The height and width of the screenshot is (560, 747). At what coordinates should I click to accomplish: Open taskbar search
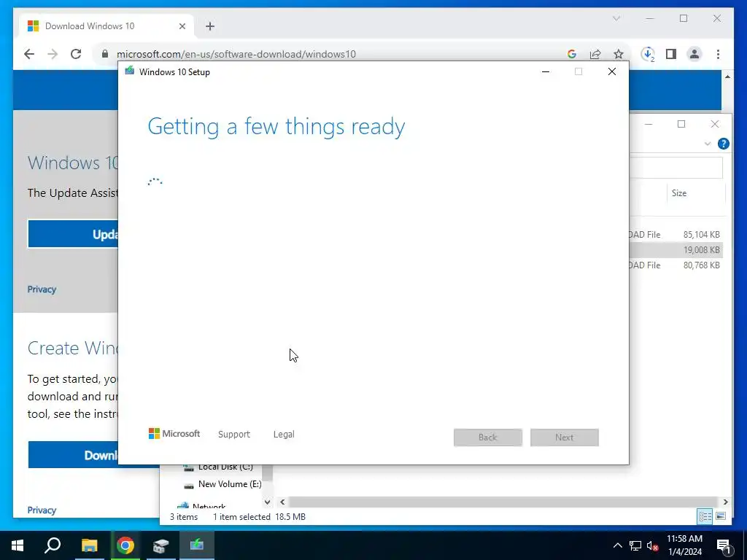(53, 545)
